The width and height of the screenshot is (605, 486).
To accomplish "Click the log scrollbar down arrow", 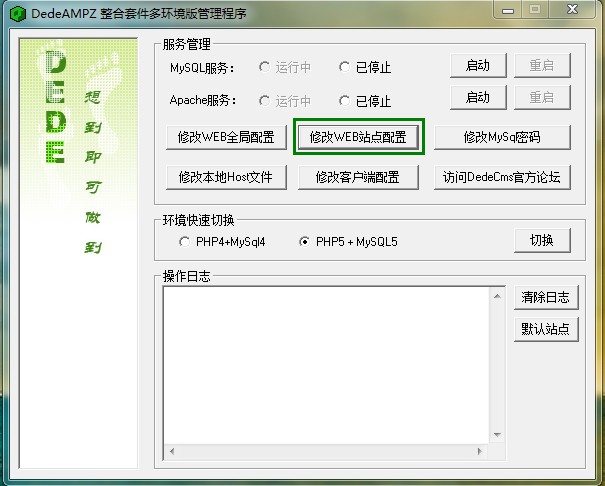I will 497,435.
